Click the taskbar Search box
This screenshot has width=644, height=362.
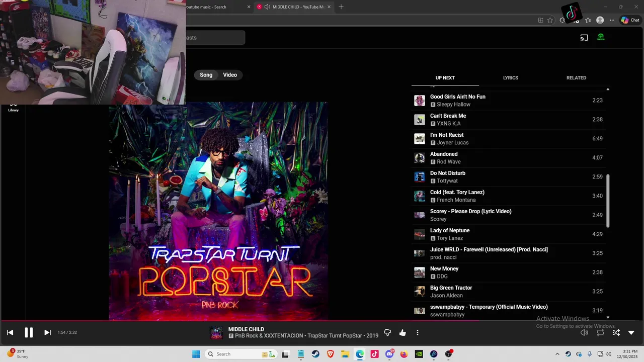[242, 354]
